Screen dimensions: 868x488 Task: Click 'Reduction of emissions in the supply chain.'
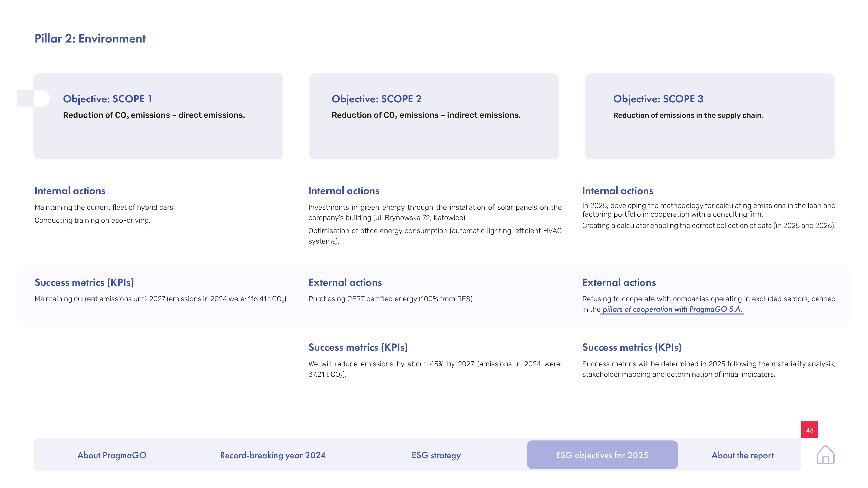(688, 116)
